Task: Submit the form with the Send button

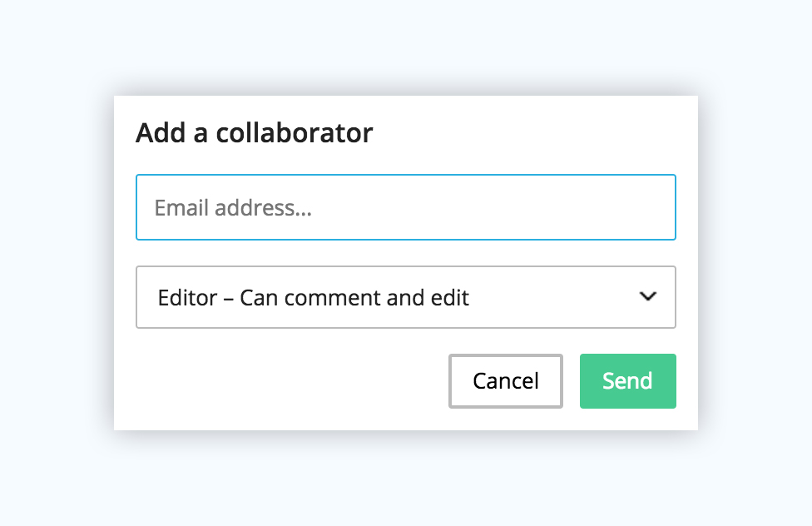Action: pos(627,381)
